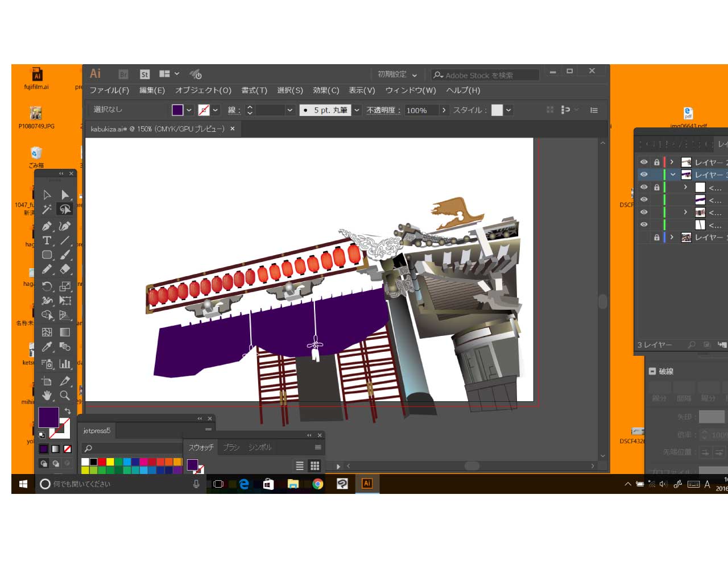The width and height of the screenshot is (728, 582).
Task: Click the 不透明度 opacity link
Action: coord(383,110)
